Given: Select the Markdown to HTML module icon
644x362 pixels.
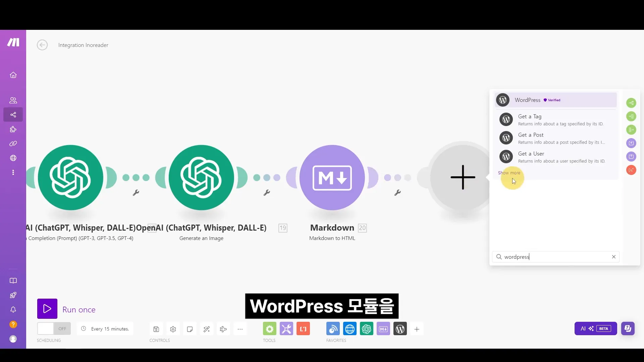Looking at the screenshot, I should 332,177.
